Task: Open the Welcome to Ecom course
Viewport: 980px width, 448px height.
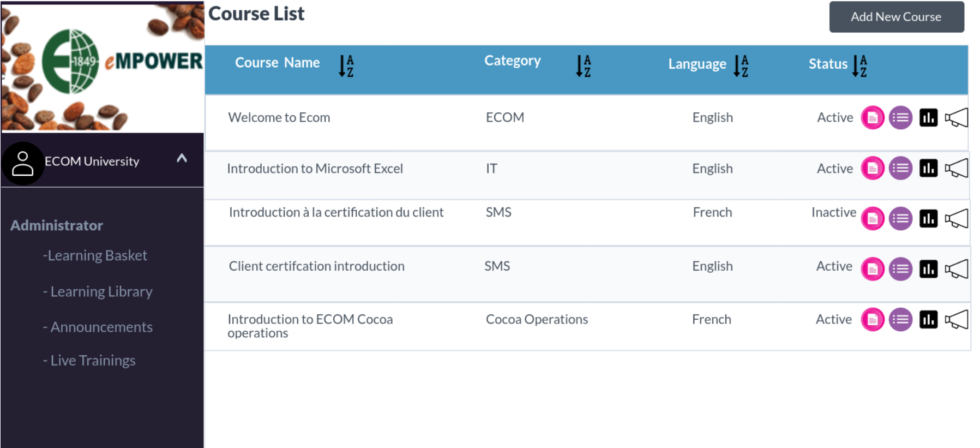Action: 279,117
